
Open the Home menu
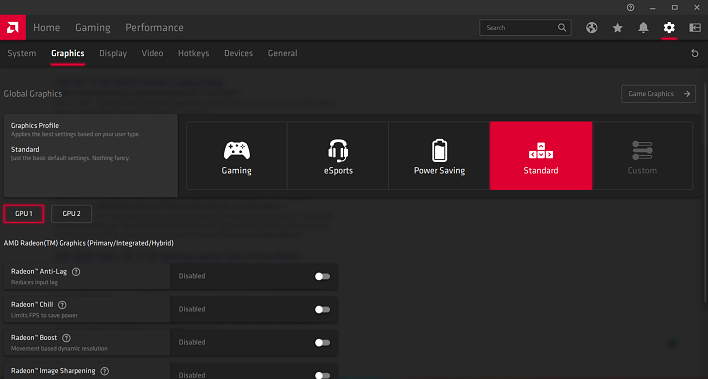point(47,28)
